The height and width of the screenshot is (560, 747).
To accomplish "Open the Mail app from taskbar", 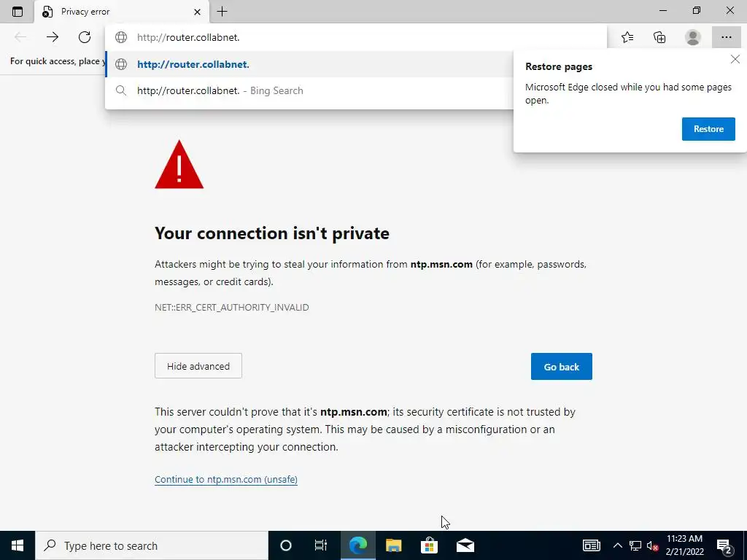I will [465, 545].
